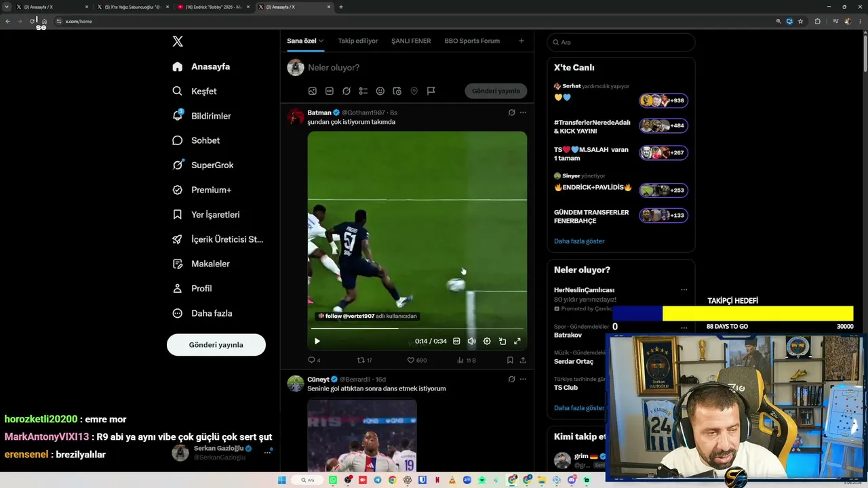Viewport: 868px width, 488px height.
Task: Click Daha fazla göster under X'te Canlı
Action: pyautogui.click(x=579, y=241)
